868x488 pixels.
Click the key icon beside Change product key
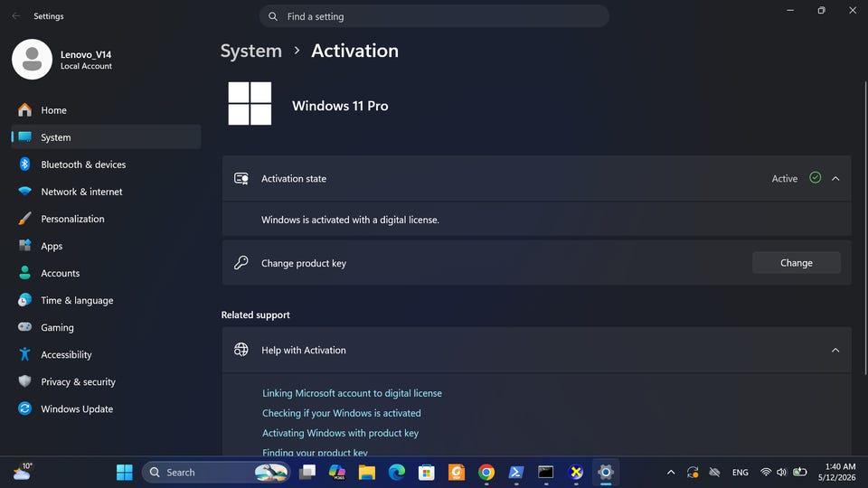click(241, 262)
